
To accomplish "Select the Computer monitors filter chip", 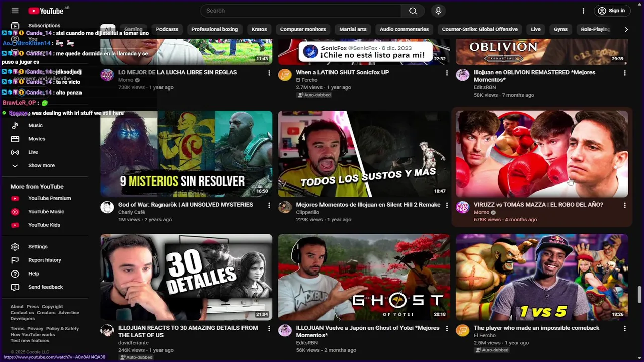I will [303, 29].
